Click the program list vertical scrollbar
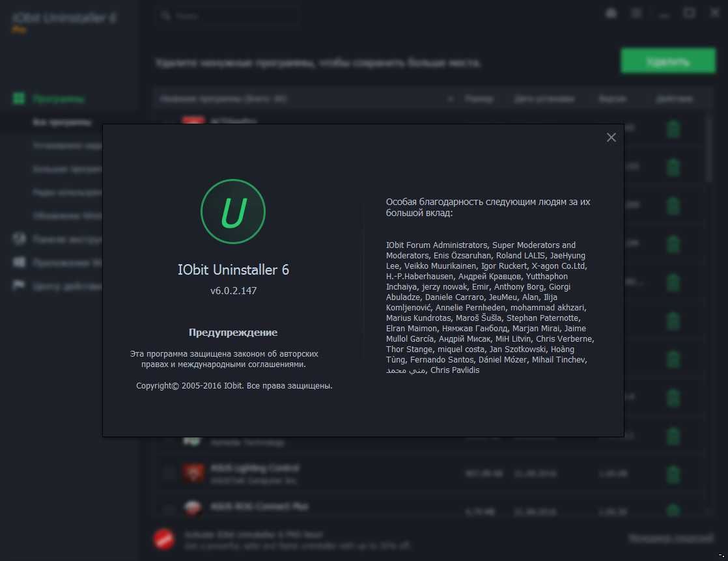This screenshot has width=728, height=561. pos(709,148)
